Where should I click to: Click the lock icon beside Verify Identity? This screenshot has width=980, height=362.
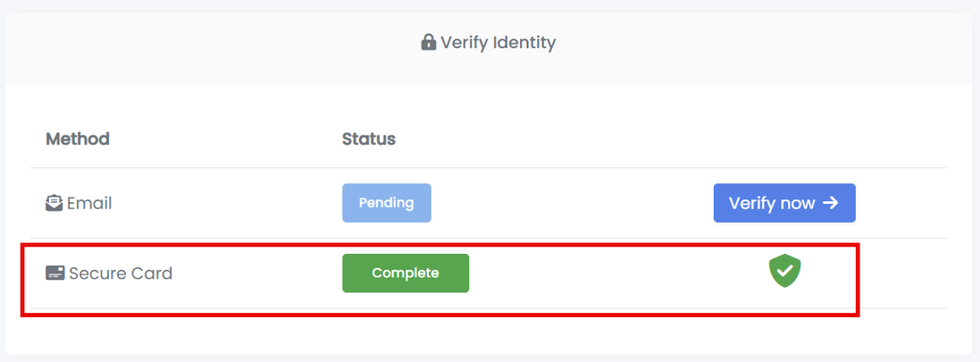pyautogui.click(x=429, y=42)
